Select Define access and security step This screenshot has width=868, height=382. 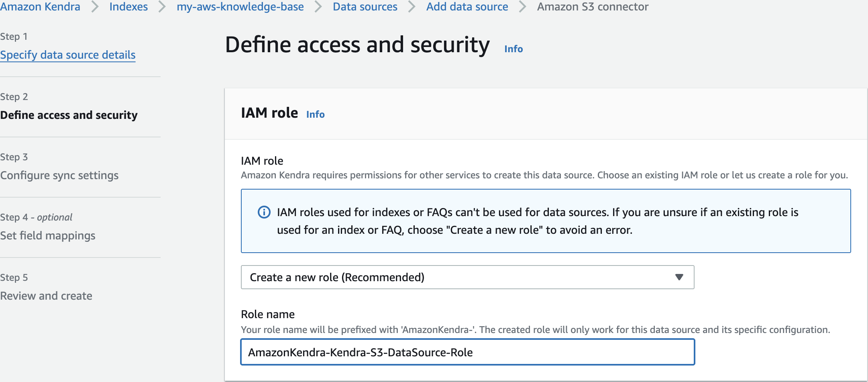69,115
